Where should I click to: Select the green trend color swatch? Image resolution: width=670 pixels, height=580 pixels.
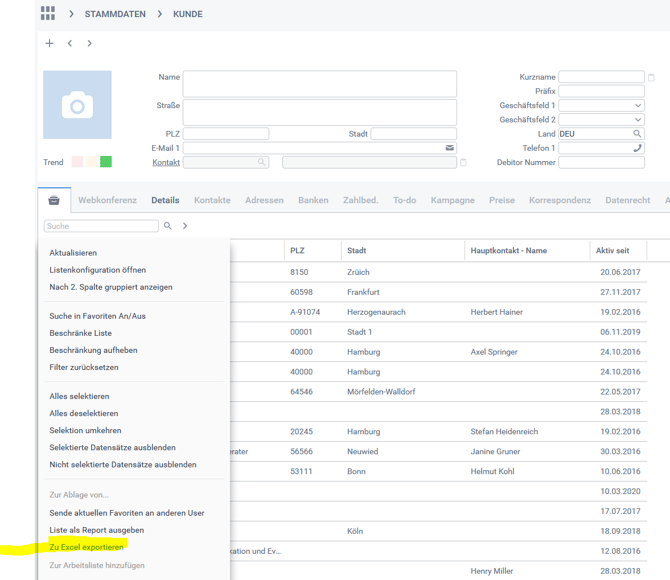coord(106,162)
